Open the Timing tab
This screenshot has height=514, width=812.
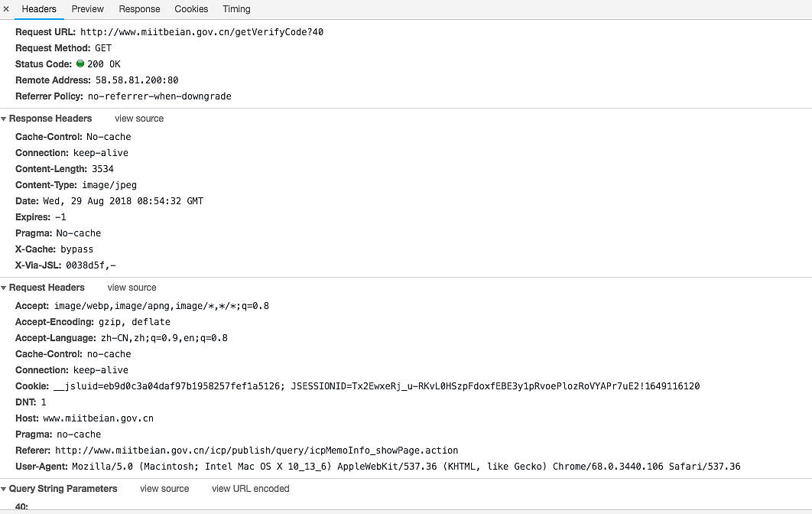click(x=236, y=9)
